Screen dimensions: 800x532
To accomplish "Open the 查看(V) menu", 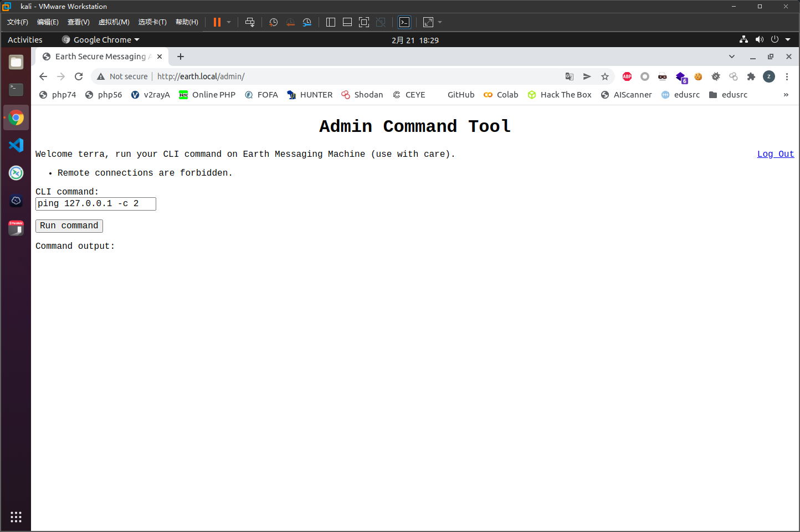I will [x=78, y=22].
